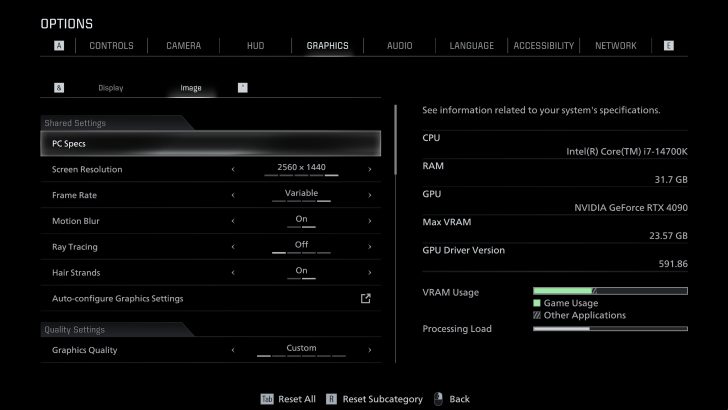Change Frame Rate with its left arrow
This screenshot has width=728, height=410.
click(x=234, y=195)
